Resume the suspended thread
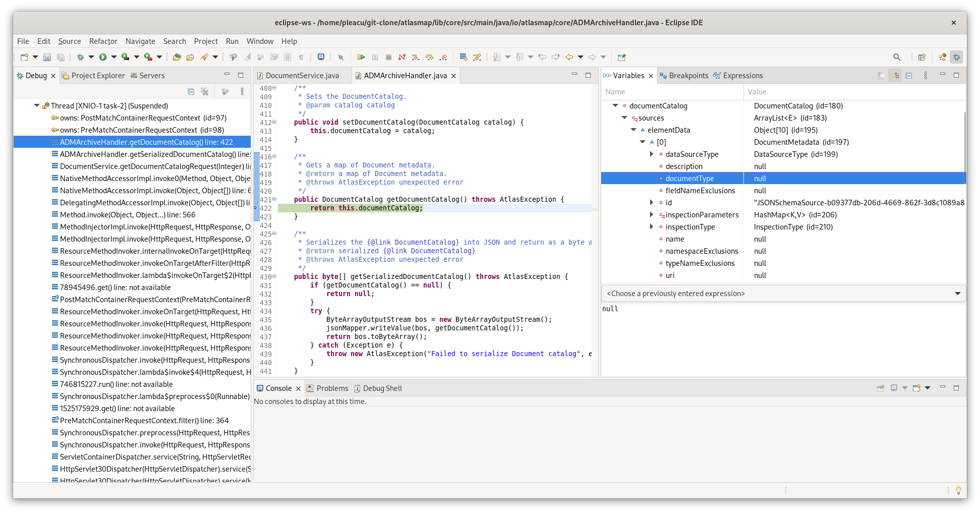This screenshot has height=513, width=980. [x=361, y=57]
